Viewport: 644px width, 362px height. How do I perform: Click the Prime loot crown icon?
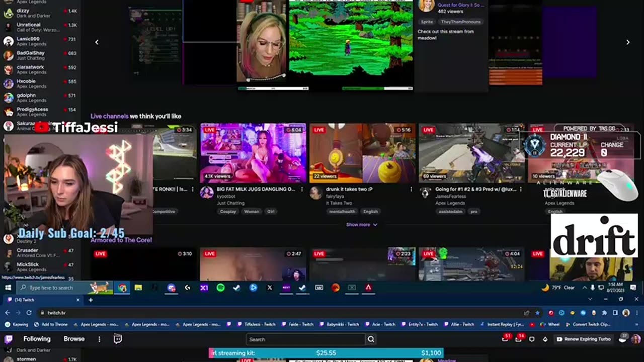[x=623, y=338]
